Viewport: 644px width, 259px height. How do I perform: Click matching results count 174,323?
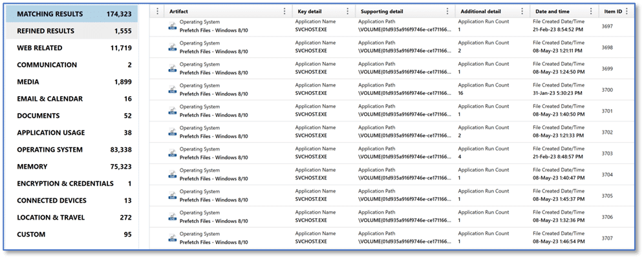coord(119,14)
